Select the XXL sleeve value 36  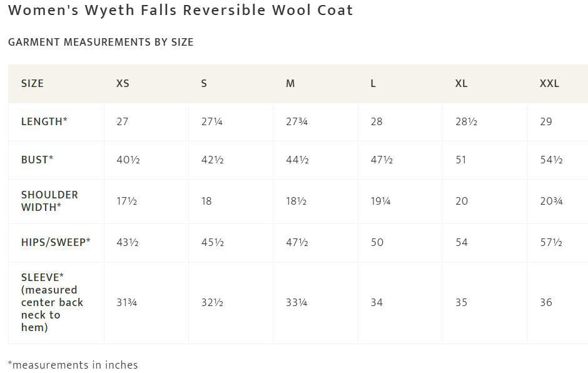click(x=546, y=302)
